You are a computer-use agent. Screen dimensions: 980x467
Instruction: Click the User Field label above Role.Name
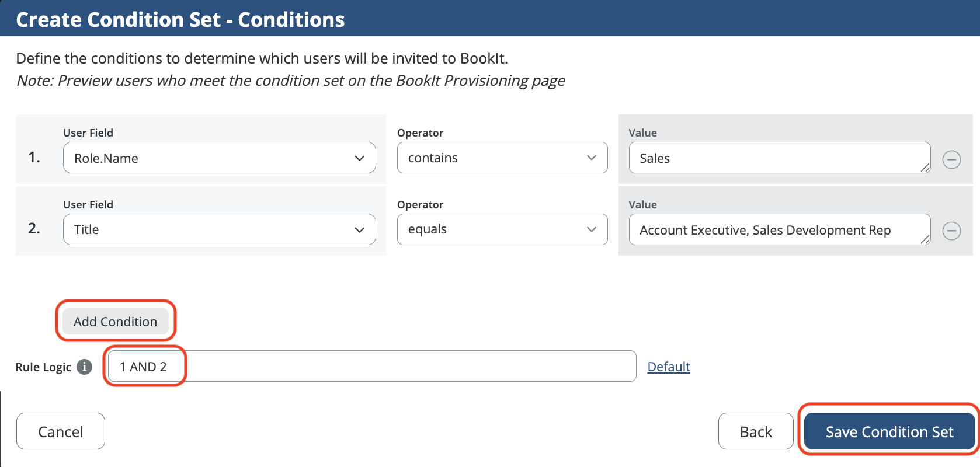[x=88, y=133]
